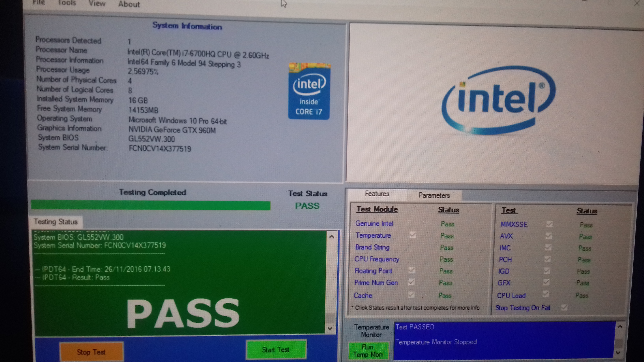
Task: Toggle the PCH test checkbox
Action: point(548,259)
